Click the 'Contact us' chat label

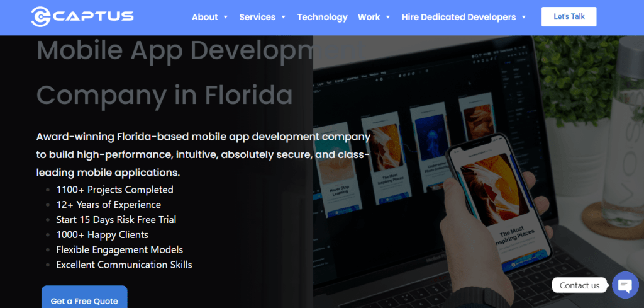[x=579, y=285]
